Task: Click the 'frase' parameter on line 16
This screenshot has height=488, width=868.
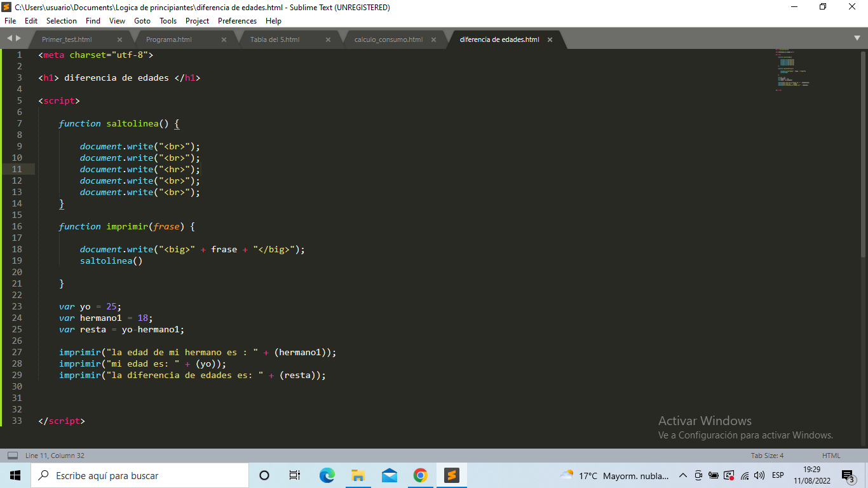Action: (166, 226)
